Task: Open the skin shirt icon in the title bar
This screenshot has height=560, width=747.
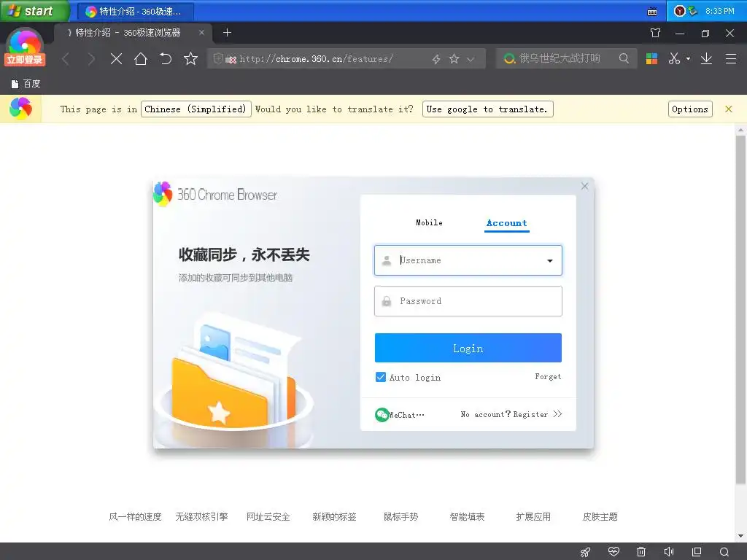Action: 656,33
